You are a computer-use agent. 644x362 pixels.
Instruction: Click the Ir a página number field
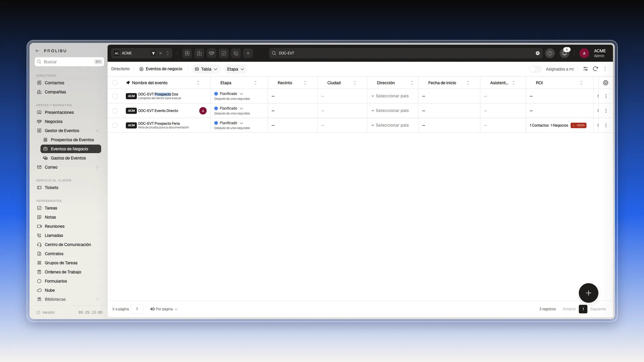pyautogui.click(x=137, y=309)
